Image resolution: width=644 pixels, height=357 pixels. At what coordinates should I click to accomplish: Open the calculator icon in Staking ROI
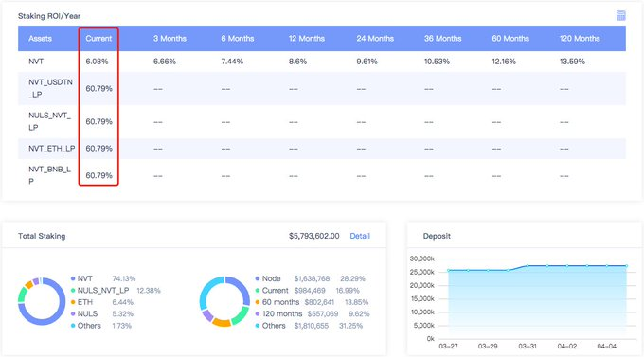click(620, 15)
